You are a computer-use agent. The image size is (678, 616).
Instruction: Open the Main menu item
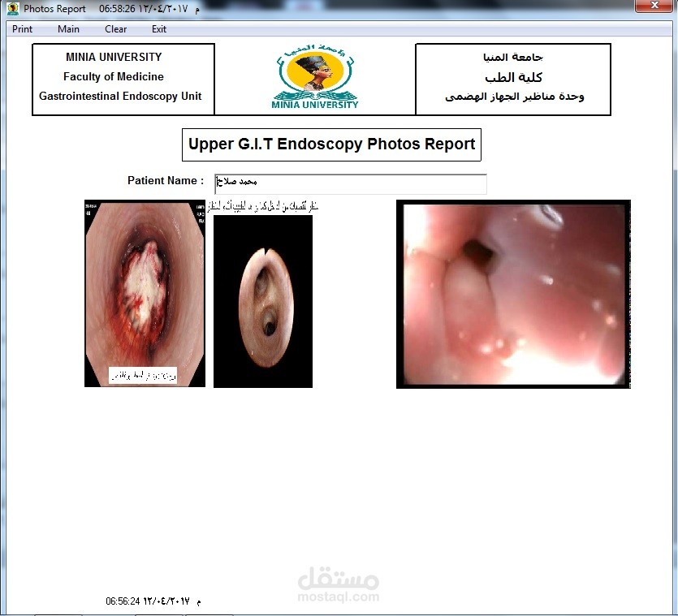68,29
